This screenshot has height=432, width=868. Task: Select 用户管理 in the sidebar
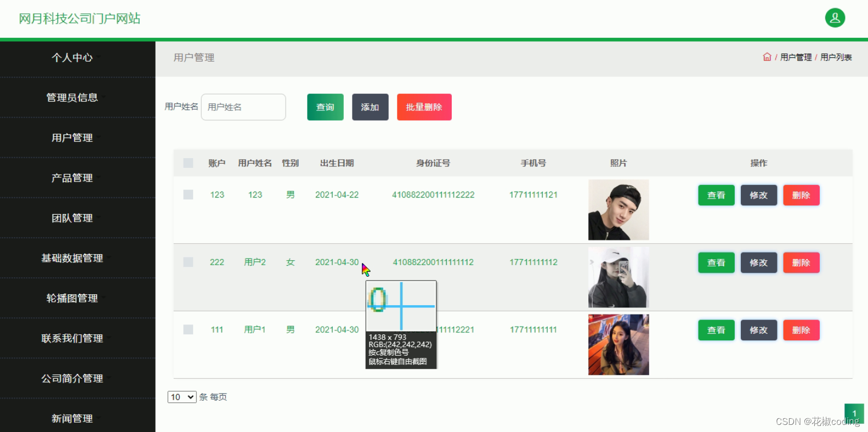click(x=72, y=138)
